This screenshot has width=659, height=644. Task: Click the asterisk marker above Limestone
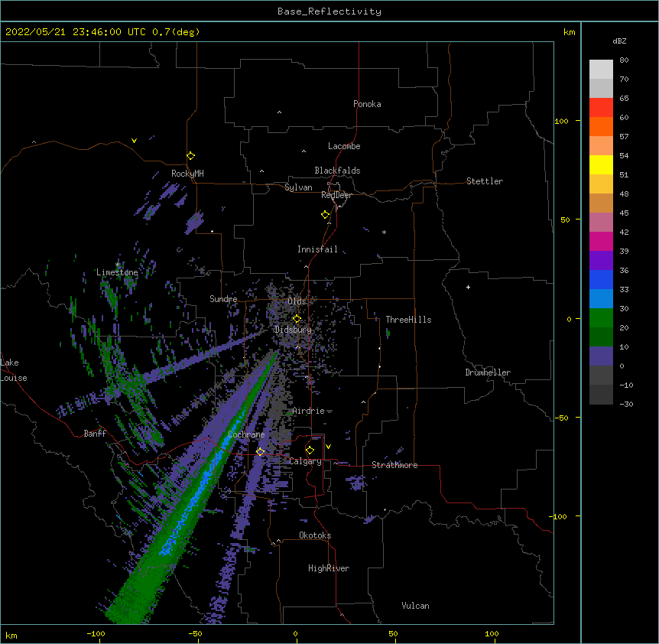[118, 265]
